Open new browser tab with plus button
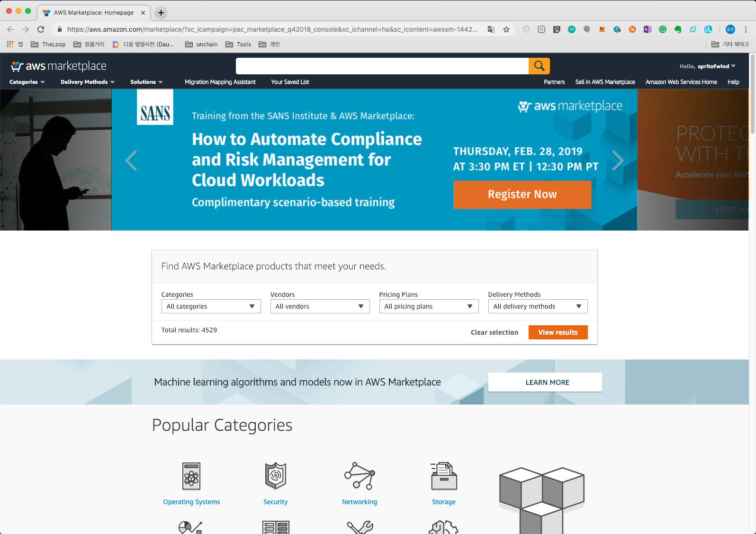This screenshot has height=534, width=756. coord(161,13)
